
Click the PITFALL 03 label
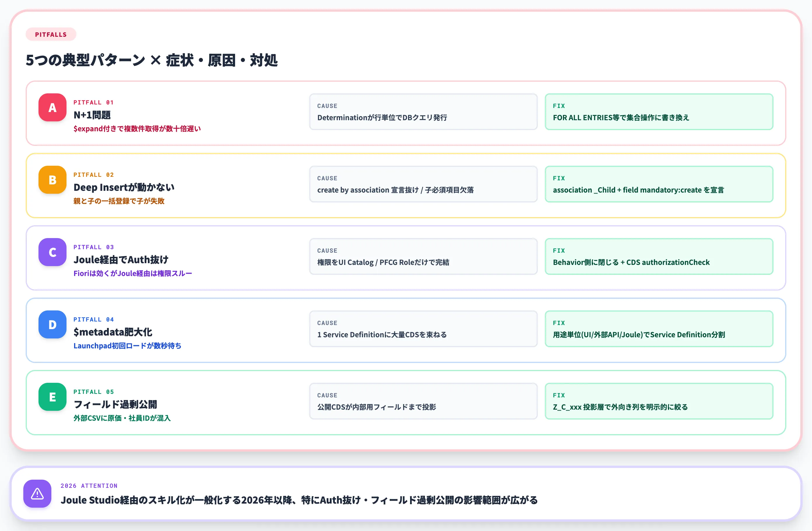coord(94,247)
